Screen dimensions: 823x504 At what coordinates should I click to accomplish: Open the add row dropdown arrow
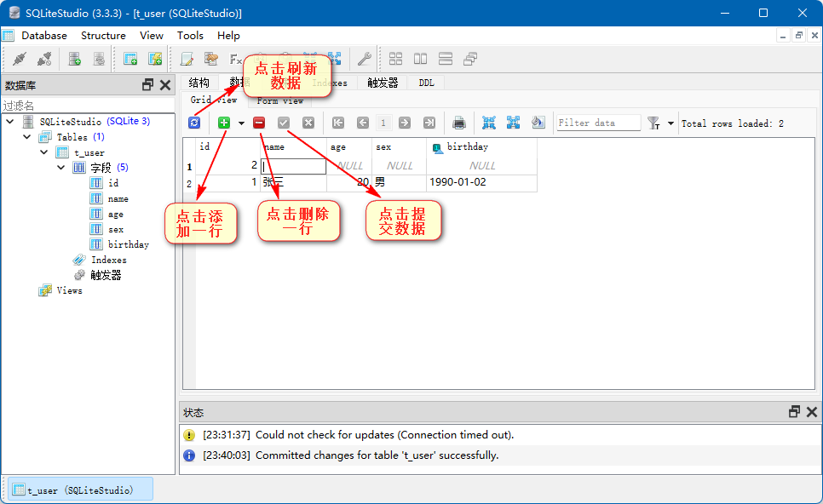(241, 123)
